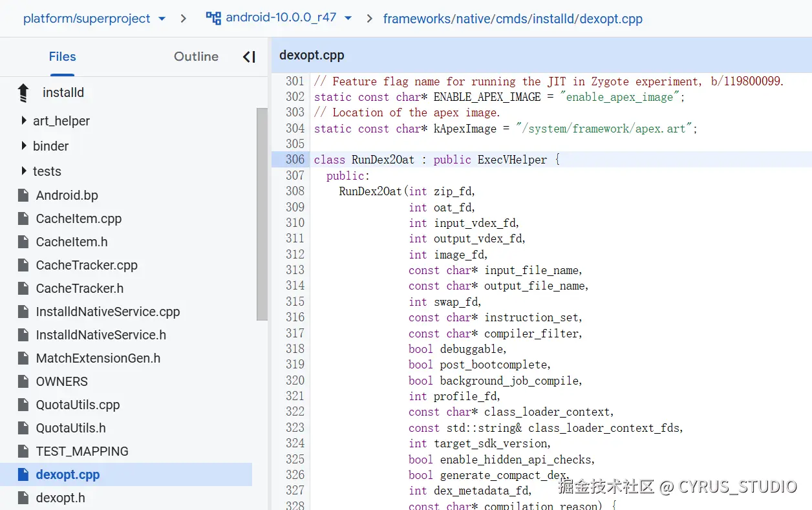Expand the art_helper folder

[24, 120]
